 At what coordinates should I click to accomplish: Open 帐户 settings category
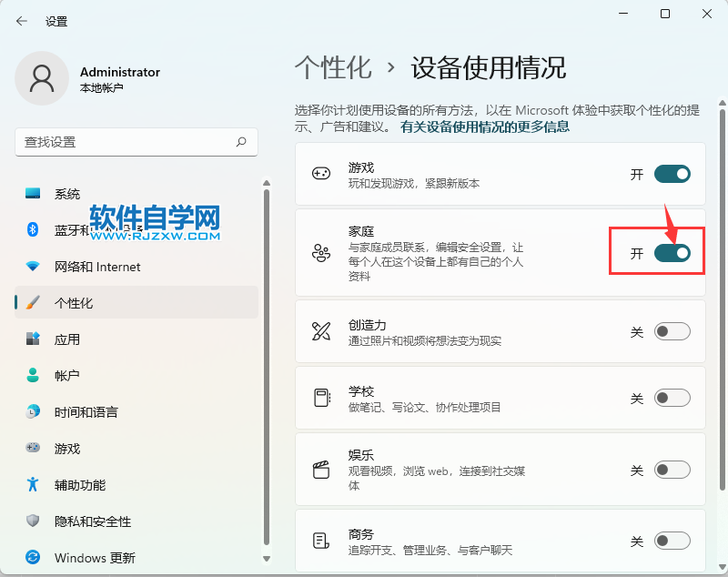click(67, 376)
